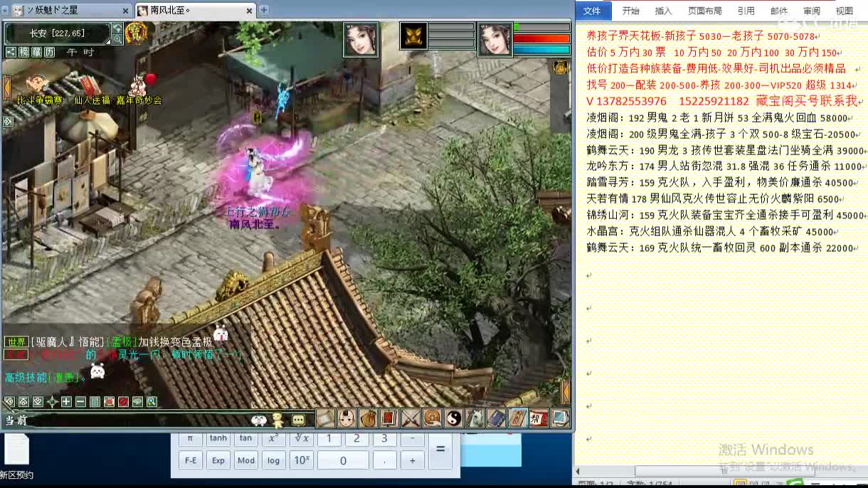868x488 pixels.
Task: Open the 宝 treasure shop icon
Action: 136,33
